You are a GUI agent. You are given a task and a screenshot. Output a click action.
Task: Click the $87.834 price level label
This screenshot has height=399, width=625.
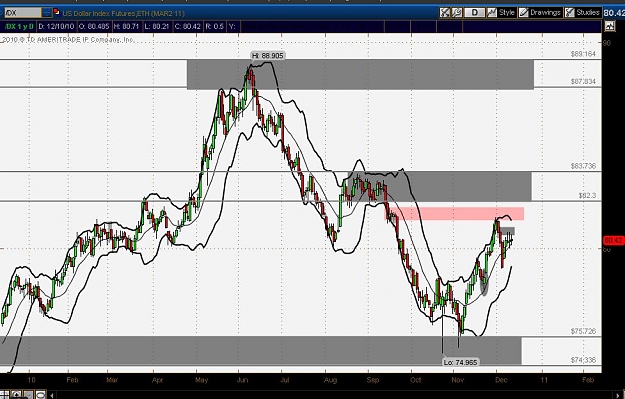(583, 81)
